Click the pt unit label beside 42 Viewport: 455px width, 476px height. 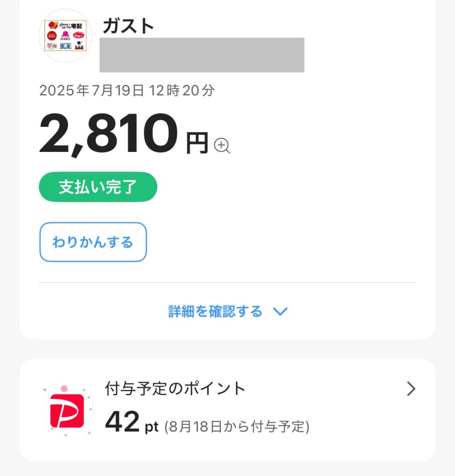tap(152, 427)
